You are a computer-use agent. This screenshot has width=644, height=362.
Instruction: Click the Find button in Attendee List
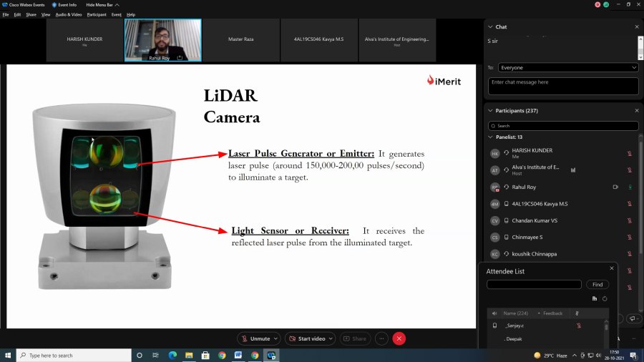coord(597,285)
